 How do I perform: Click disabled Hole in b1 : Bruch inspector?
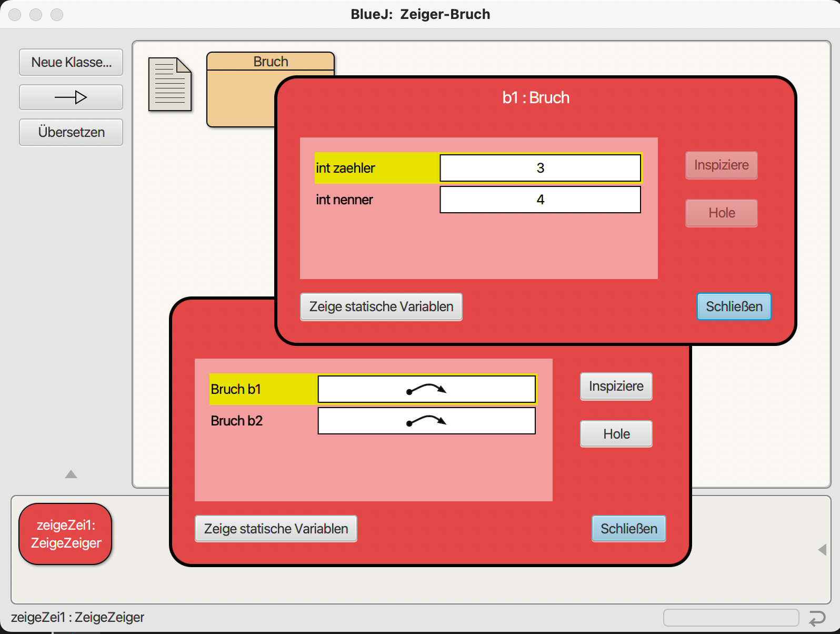pyautogui.click(x=722, y=213)
